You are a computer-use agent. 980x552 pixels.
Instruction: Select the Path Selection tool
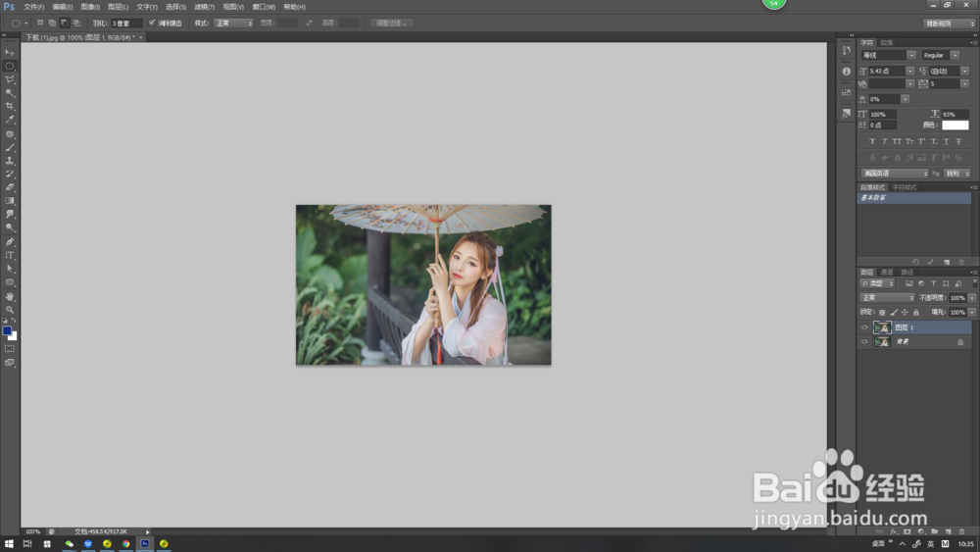(x=10, y=269)
